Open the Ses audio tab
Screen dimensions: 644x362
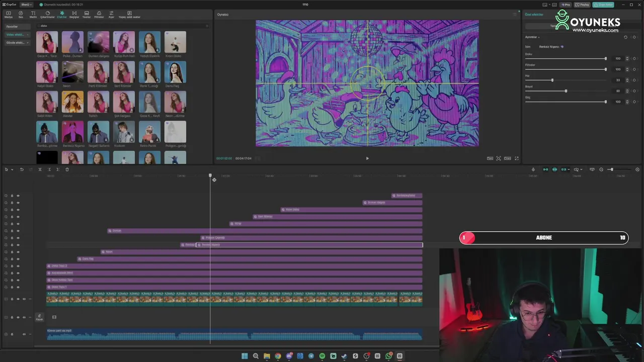(21, 15)
